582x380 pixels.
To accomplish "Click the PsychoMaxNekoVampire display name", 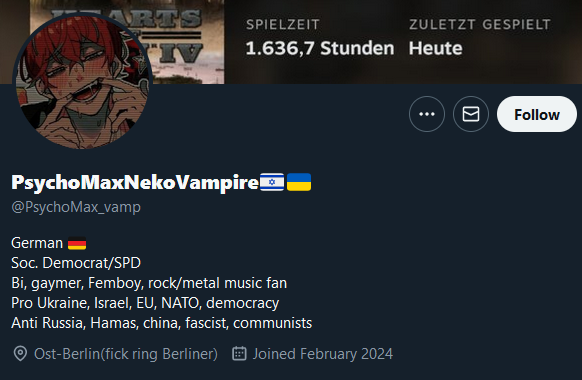I will pos(135,182).
